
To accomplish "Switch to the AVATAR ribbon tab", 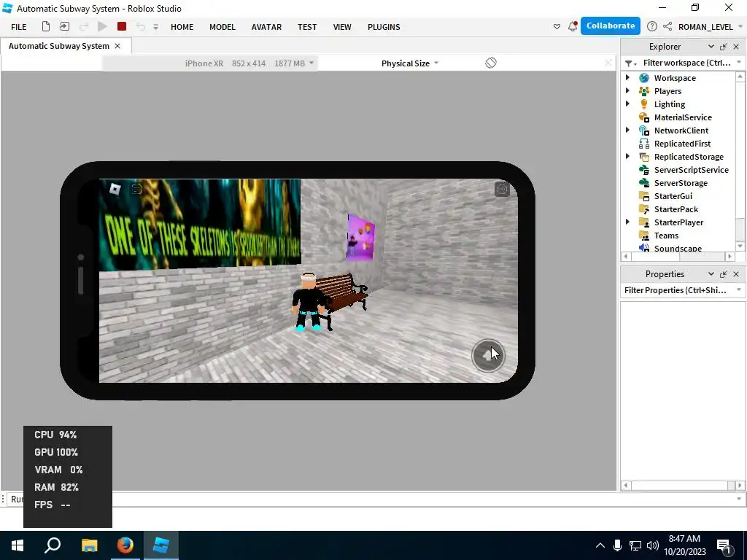I will (266, 27).
